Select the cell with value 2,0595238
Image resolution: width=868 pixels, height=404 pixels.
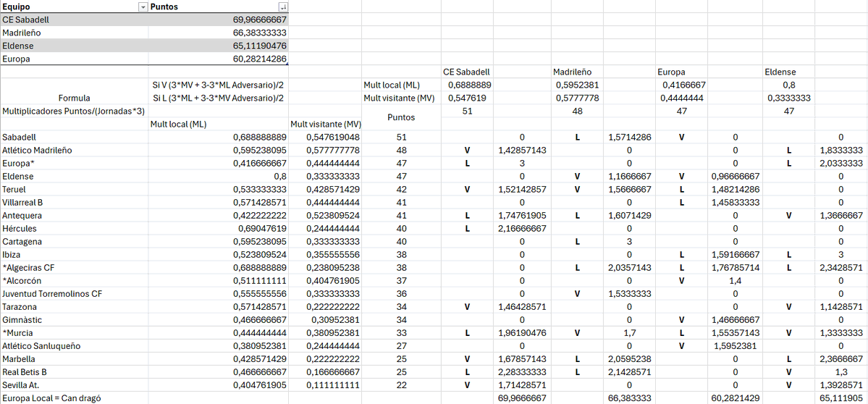(629, 359)
